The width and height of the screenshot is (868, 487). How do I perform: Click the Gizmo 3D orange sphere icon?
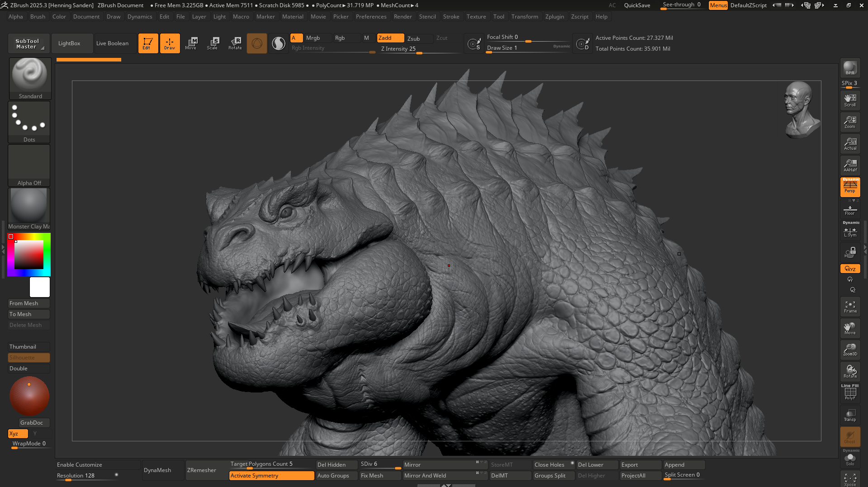[x=257, y=43]
